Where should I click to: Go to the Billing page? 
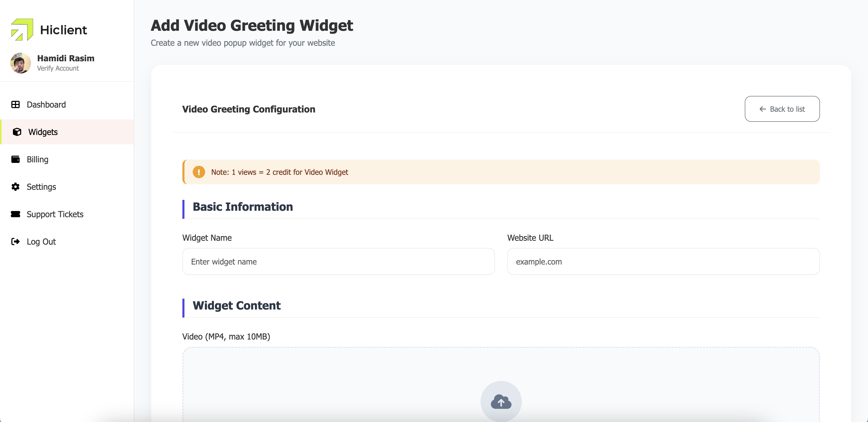click(x=67, y=159)
